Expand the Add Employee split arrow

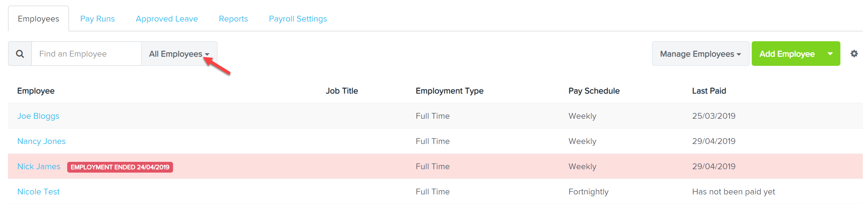coord(830,54)
